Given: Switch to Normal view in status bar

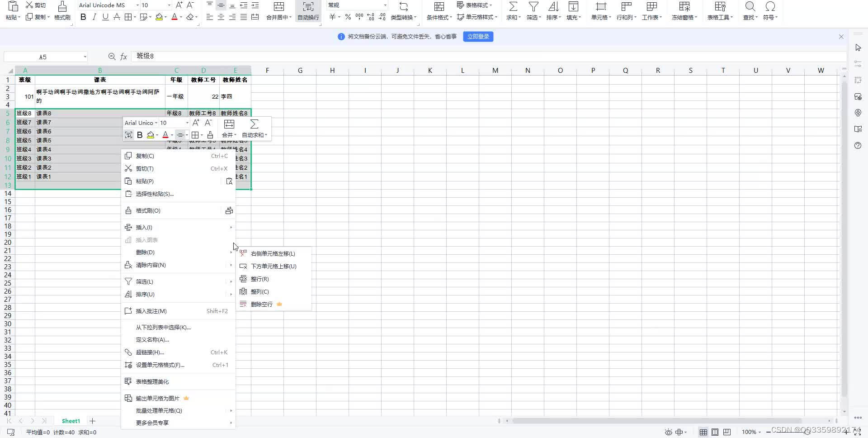Looking at the screenshot, I should [x=703, y=432].
